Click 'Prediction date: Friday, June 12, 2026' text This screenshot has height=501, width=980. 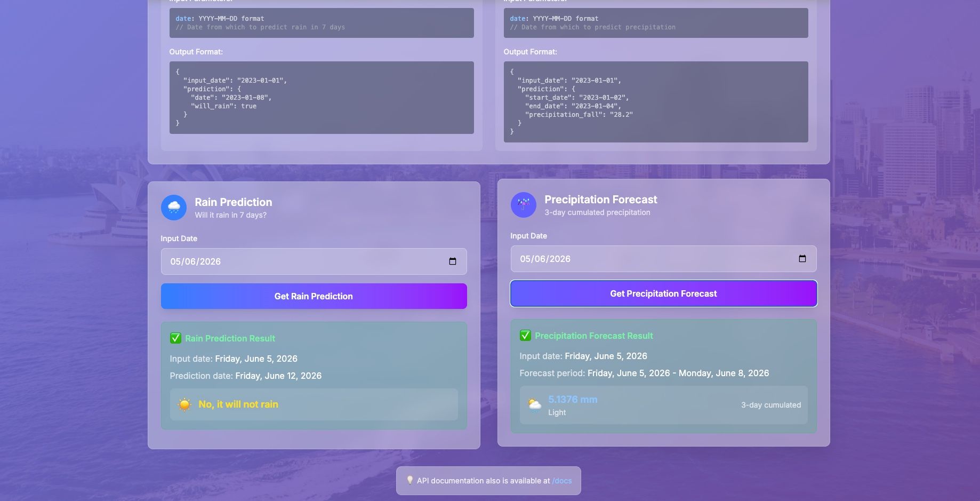pyautogui.click(x=246, y=376)
